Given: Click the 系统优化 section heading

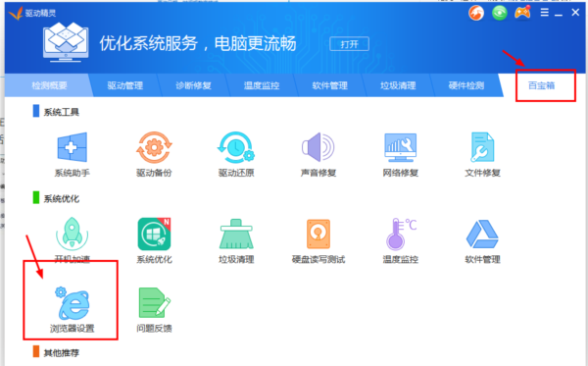Looking at the screenshot, I should (x=61, y=198).
